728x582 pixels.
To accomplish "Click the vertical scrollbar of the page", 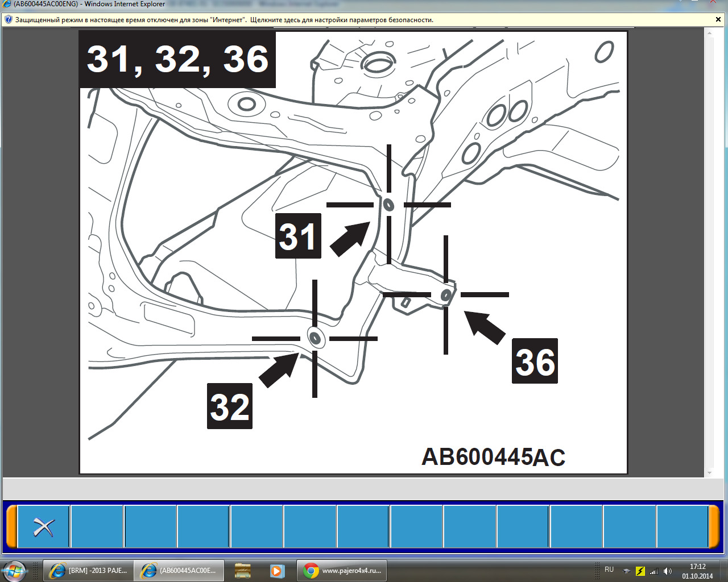I will (709, 252).
